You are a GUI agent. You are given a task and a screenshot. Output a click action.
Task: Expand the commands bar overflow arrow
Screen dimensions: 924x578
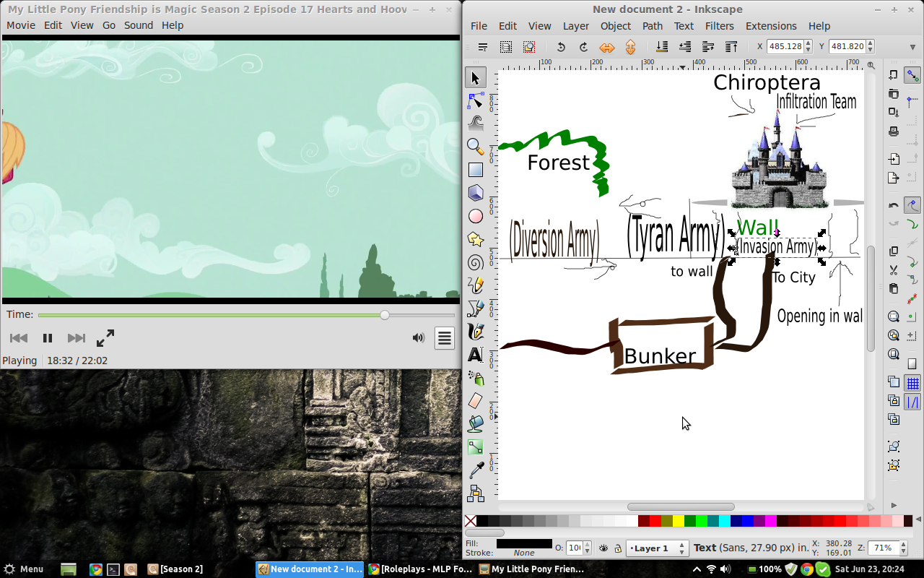(x=894, y=505)
